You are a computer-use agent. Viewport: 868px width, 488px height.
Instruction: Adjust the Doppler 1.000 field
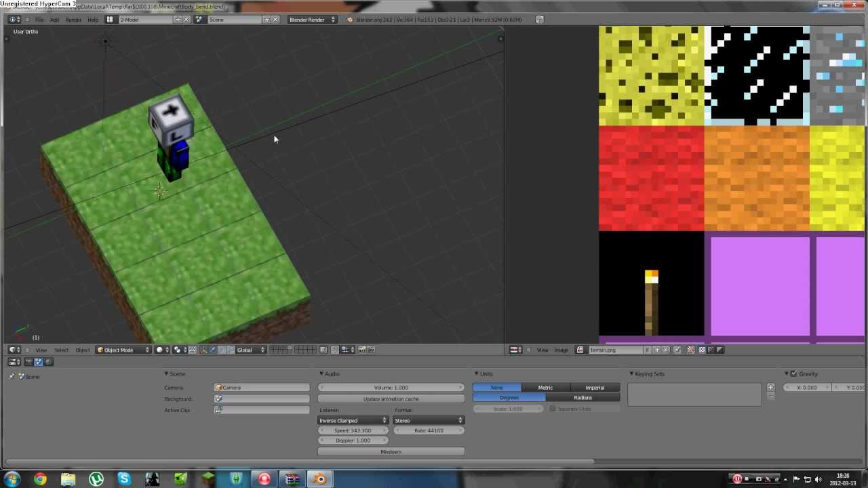coord(353,441)
